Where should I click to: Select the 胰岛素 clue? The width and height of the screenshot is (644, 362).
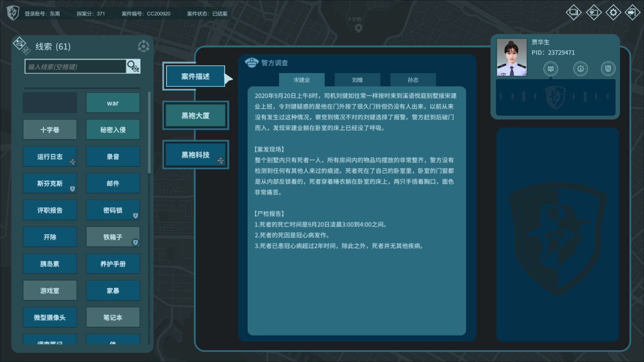(x=50, y=264)
